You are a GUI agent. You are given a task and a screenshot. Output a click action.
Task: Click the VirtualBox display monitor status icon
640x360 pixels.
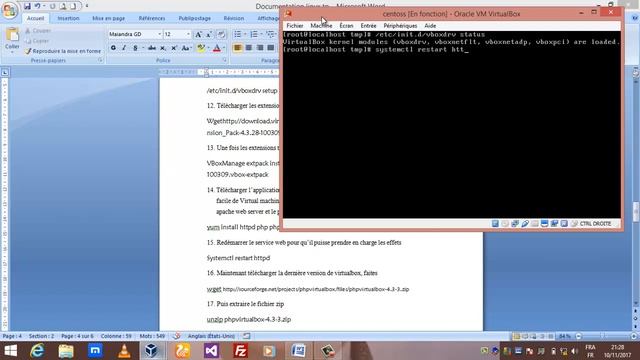click(x=544, y=224)
